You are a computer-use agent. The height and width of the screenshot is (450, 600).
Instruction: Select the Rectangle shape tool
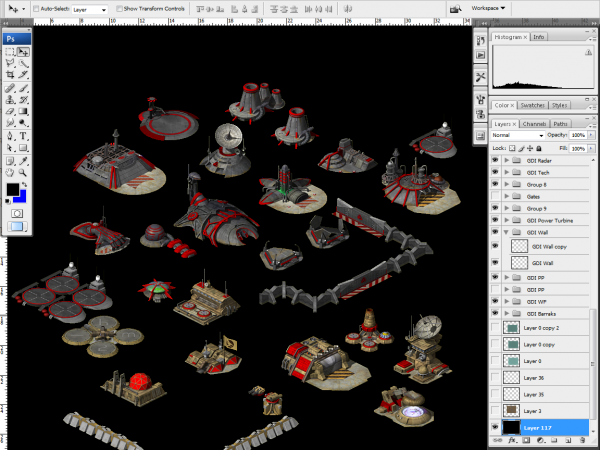point(23,148)
